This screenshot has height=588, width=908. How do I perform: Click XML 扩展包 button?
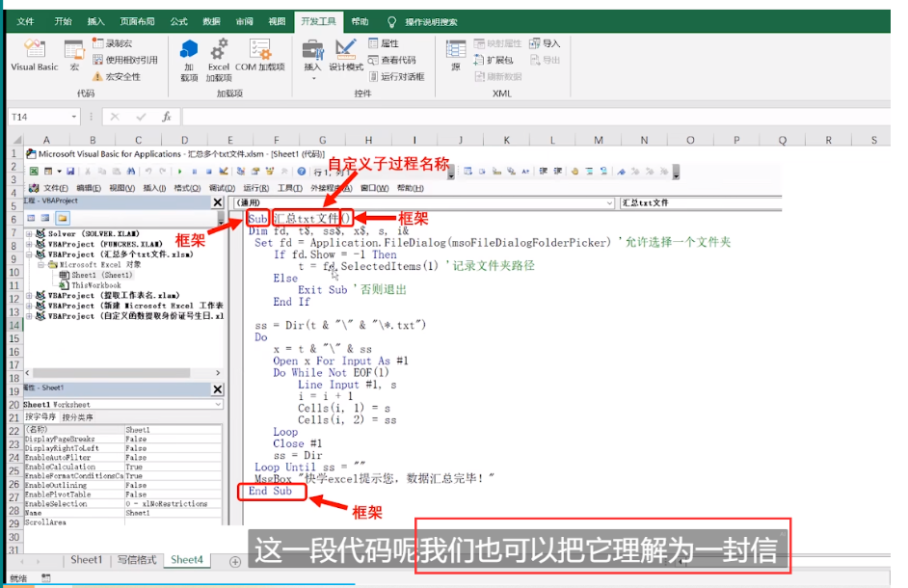(494, 60)
